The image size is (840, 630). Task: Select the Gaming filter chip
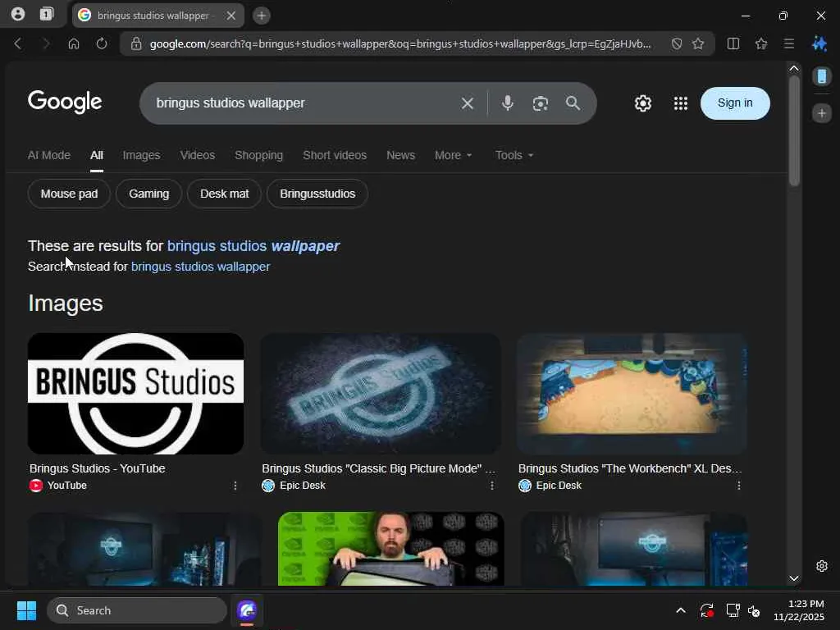(x=149, y=194)
